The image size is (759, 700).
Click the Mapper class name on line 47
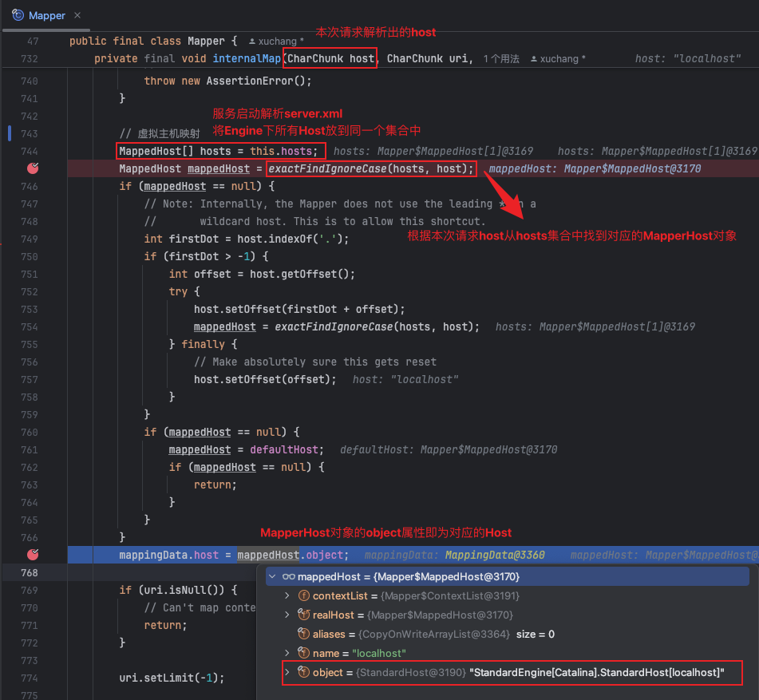206,42
